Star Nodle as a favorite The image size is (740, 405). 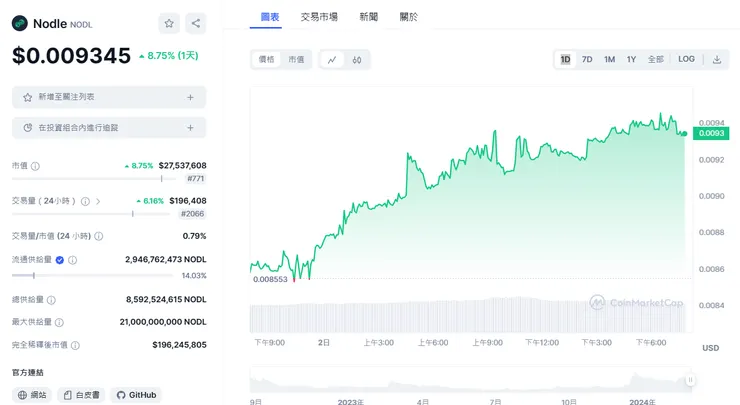[169, 23]
